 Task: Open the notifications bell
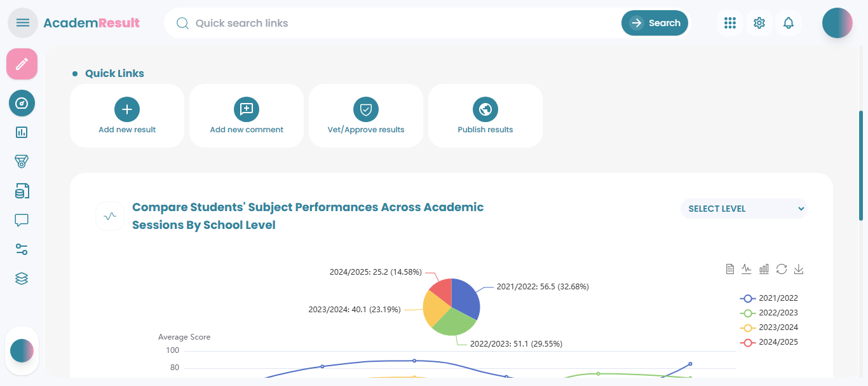[x=789, y=23]
